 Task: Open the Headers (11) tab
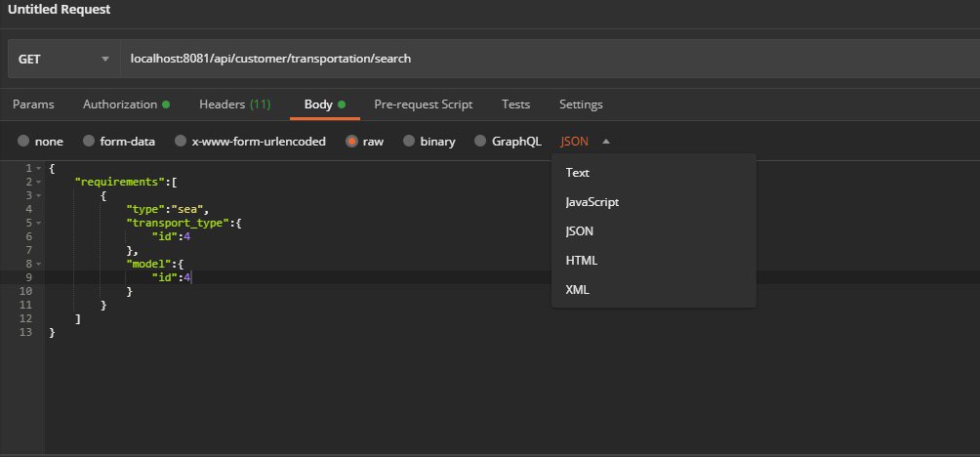[235, 104]
